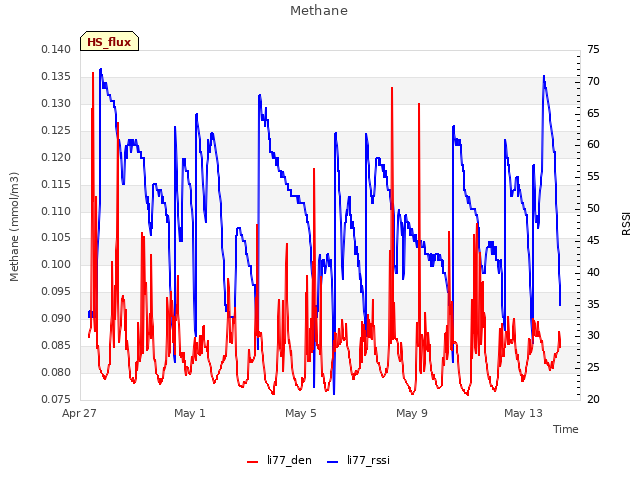Click the red li77_den legend swatch
The image size is (640, 480).
click(x=253, y=462)
